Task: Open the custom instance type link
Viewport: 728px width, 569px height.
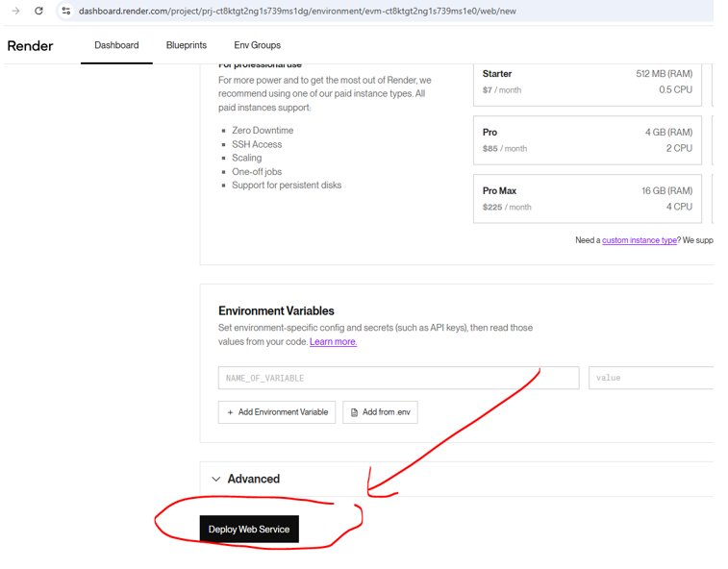Action: (639, 240)
